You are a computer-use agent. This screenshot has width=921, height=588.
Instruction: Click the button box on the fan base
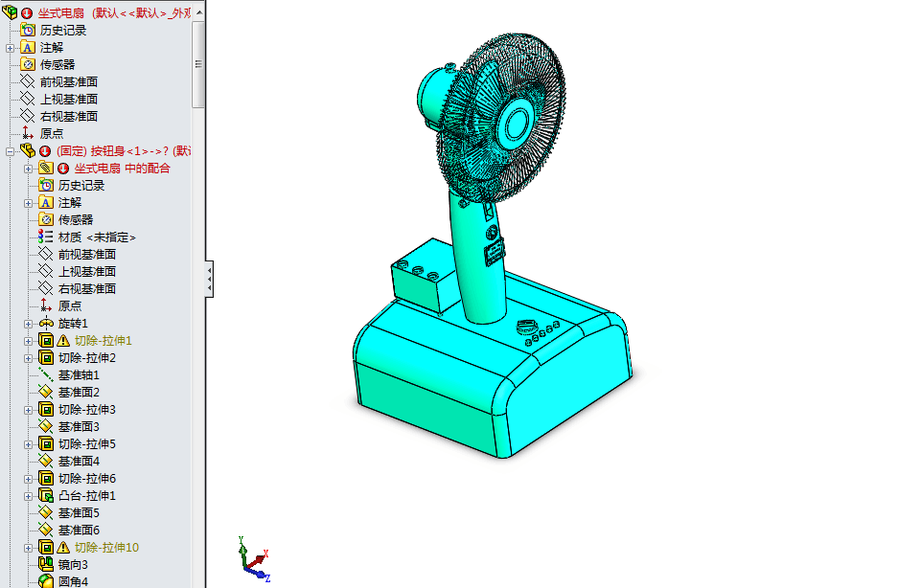point(425,275)
